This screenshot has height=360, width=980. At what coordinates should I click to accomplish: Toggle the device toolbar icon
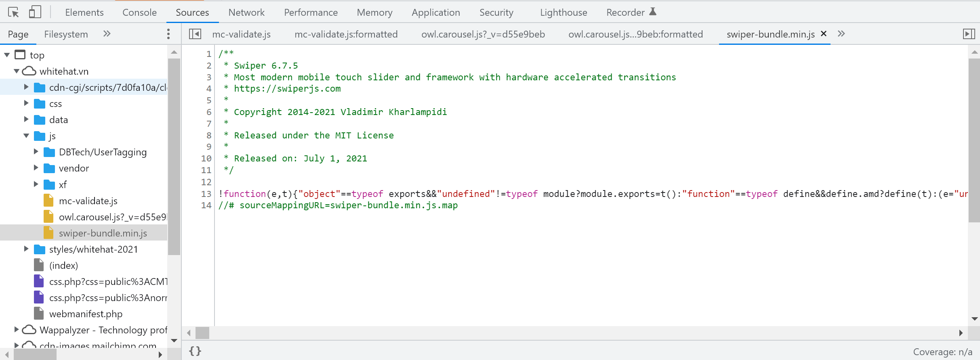tap(35, 12)
